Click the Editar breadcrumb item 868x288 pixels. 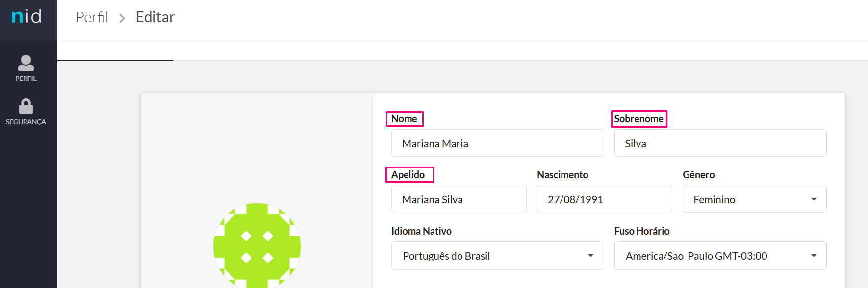point(155,17)
